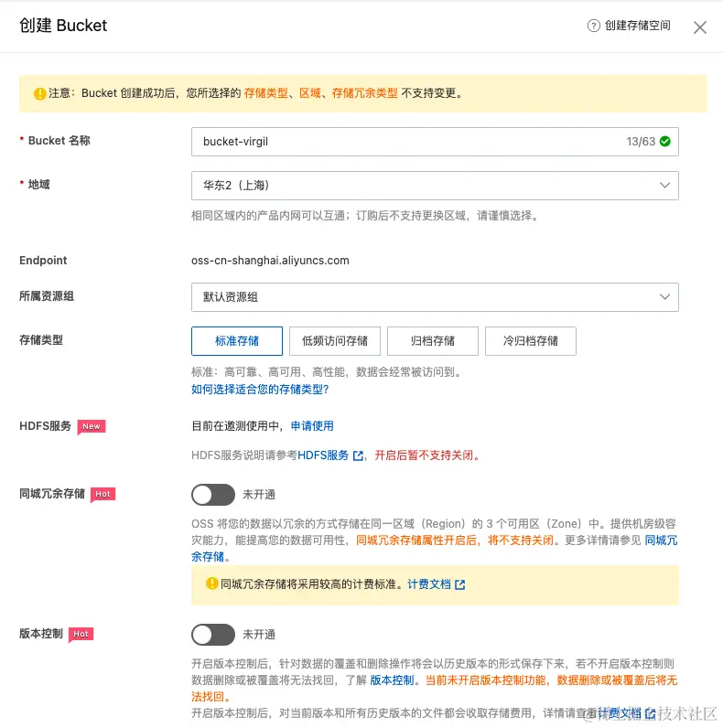Click the 区域 orange text in notice
This screenshot has width=723, height=728.
tap(310, 93)
